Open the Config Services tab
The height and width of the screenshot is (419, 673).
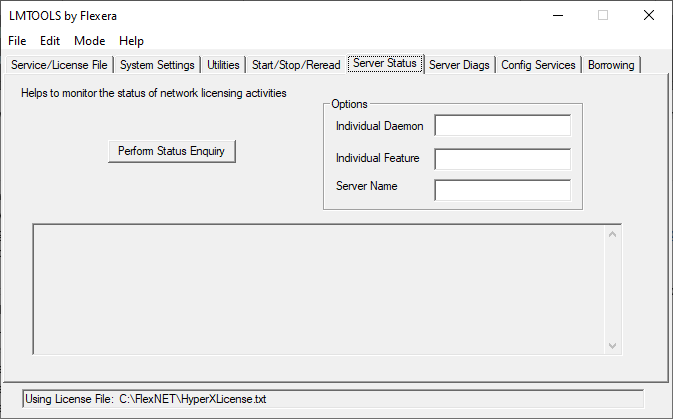tap(538, 65)
